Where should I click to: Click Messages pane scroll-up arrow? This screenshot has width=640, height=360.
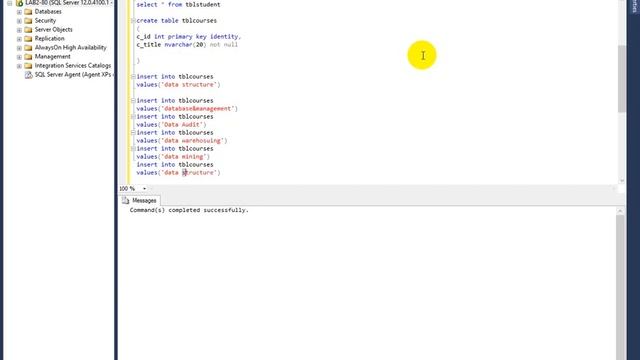click(x=620, y=211)
